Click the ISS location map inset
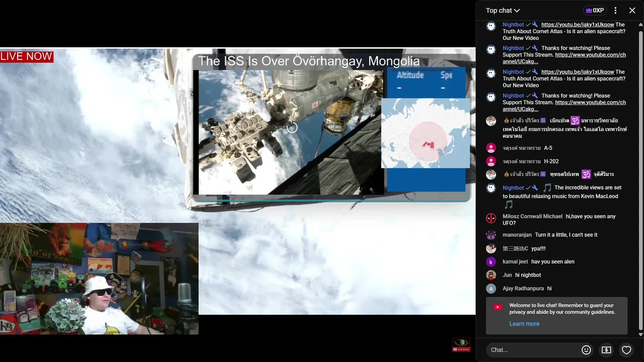Image resolution: width=644 pixels, height=362 pixels. click(x=426, y=133)
